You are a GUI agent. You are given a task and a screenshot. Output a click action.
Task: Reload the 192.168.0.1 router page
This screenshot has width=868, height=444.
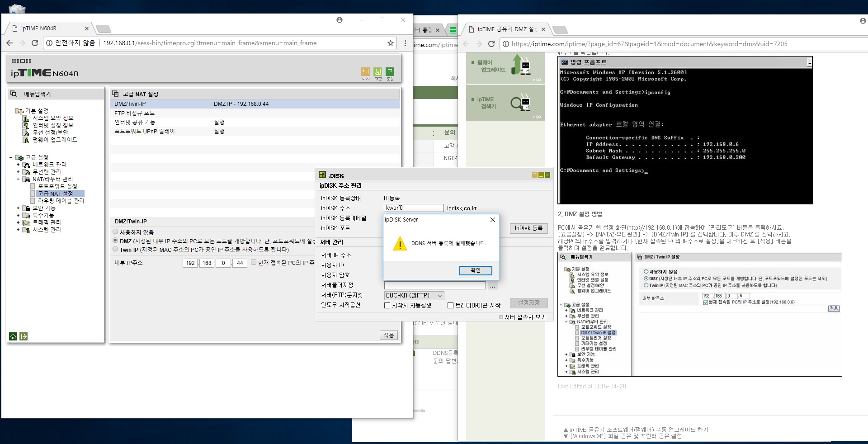coord(35,43)
